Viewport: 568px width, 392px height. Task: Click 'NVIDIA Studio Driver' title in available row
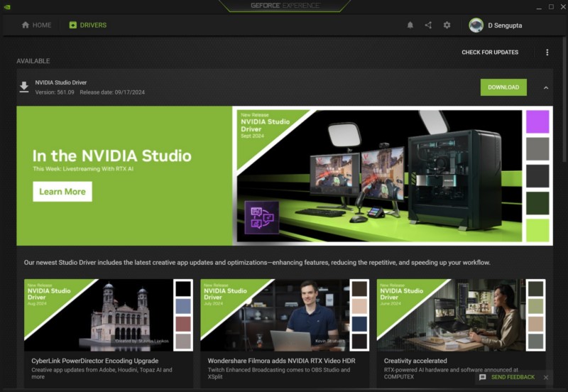coord(61,82)
